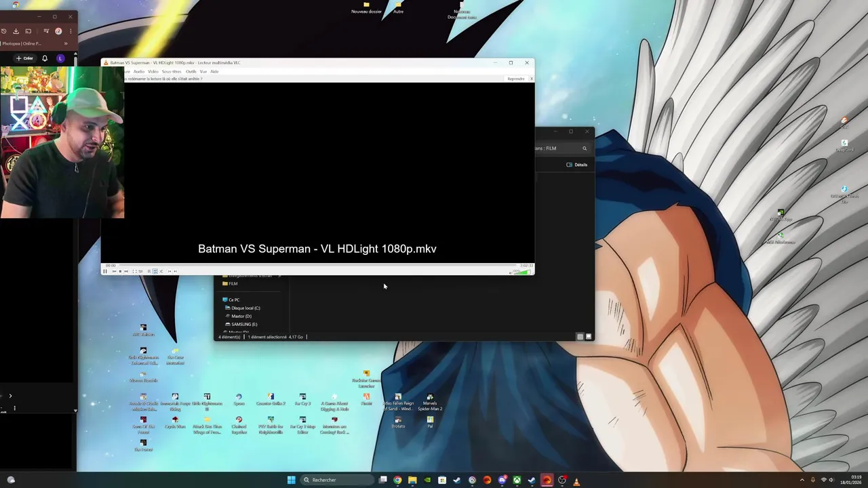Click Reprendre to resume playback
This screenshot has width=868, height=488.
click(515, 79)
